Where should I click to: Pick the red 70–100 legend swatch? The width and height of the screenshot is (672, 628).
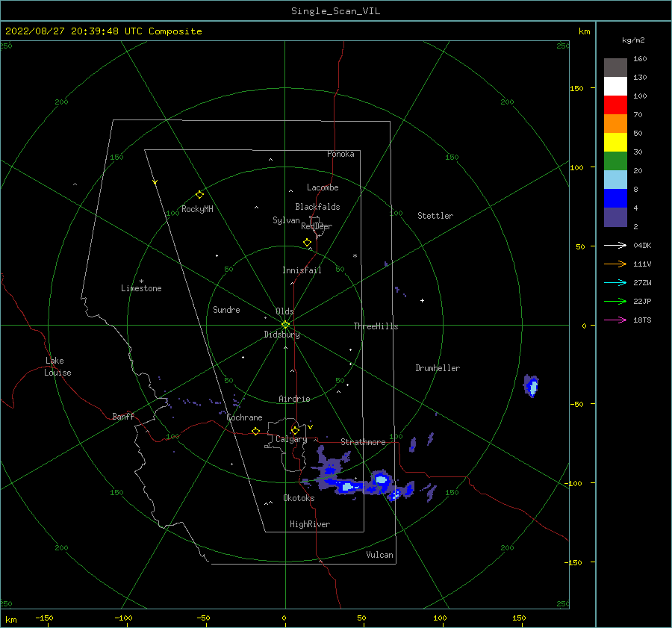615,105
